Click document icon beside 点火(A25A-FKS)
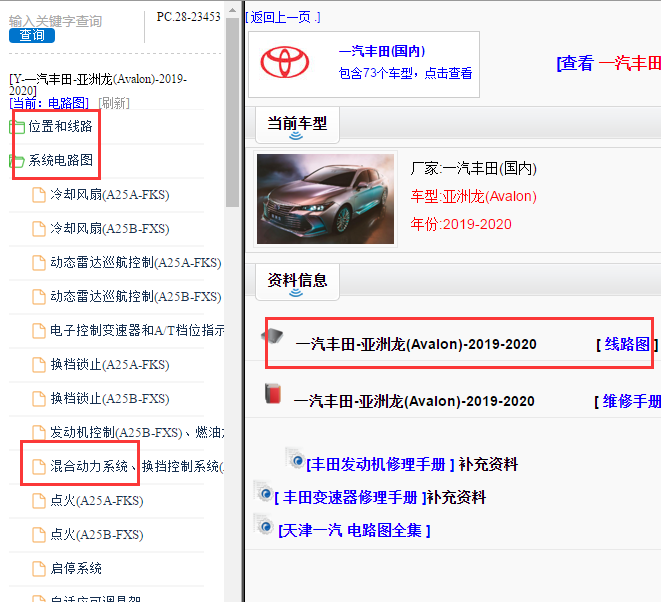Screen dimensions: 661x602 pos(39,501)
